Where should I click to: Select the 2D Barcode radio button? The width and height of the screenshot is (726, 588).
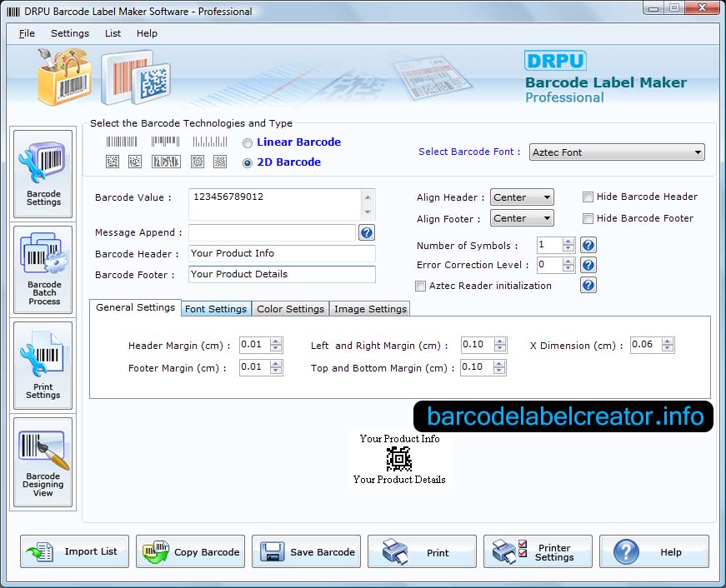[x=248, y=163]
